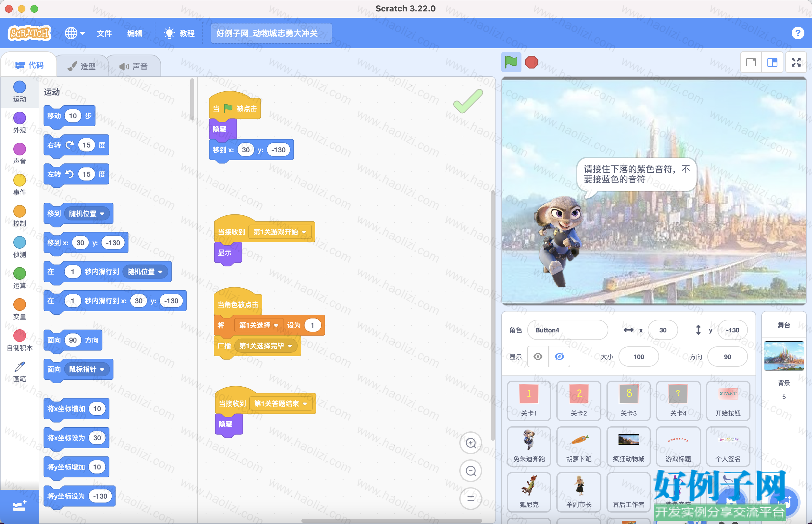This screenshot has height=524, width=812.
Task: Select the 关卡3 sprite
Action: [x=628, y=401]
